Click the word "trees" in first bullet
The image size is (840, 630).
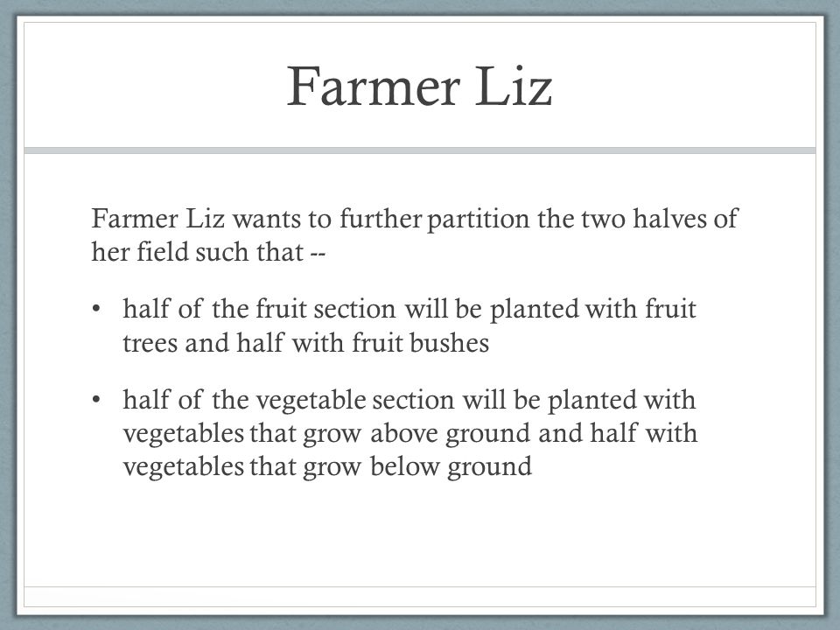[150, 343]
